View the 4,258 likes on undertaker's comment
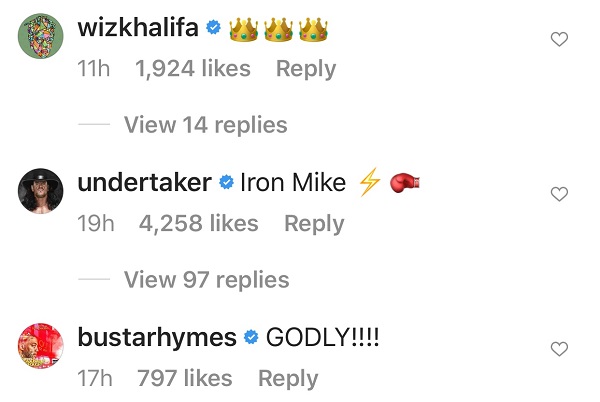 click(201, 224)
